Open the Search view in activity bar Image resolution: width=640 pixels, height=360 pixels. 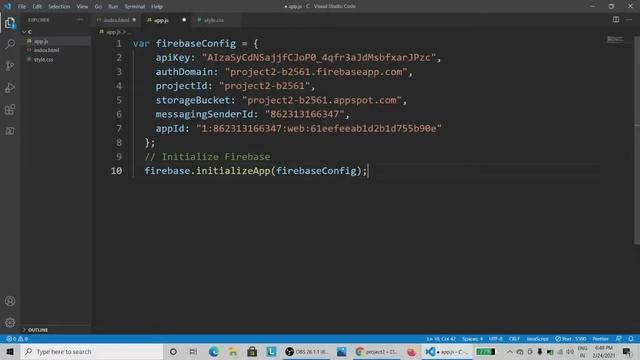[x=10, y=44]
